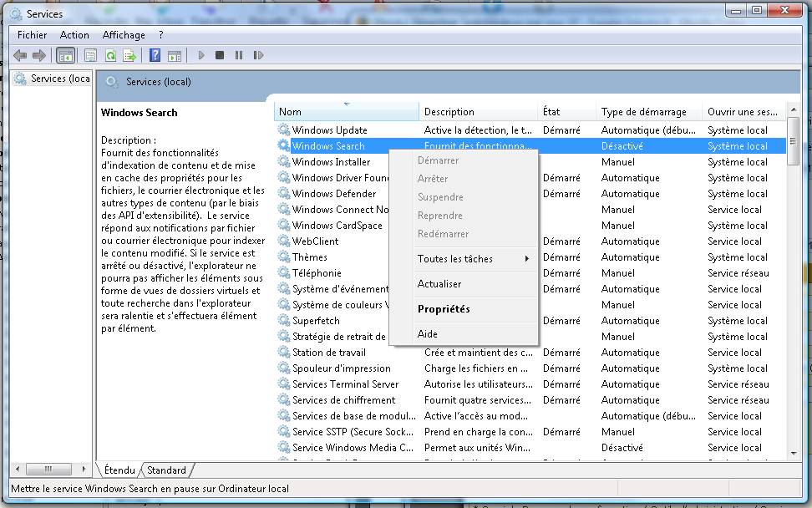Click the Refresh toolbar icon
This screenshot has height=508, width=812.
109,55
